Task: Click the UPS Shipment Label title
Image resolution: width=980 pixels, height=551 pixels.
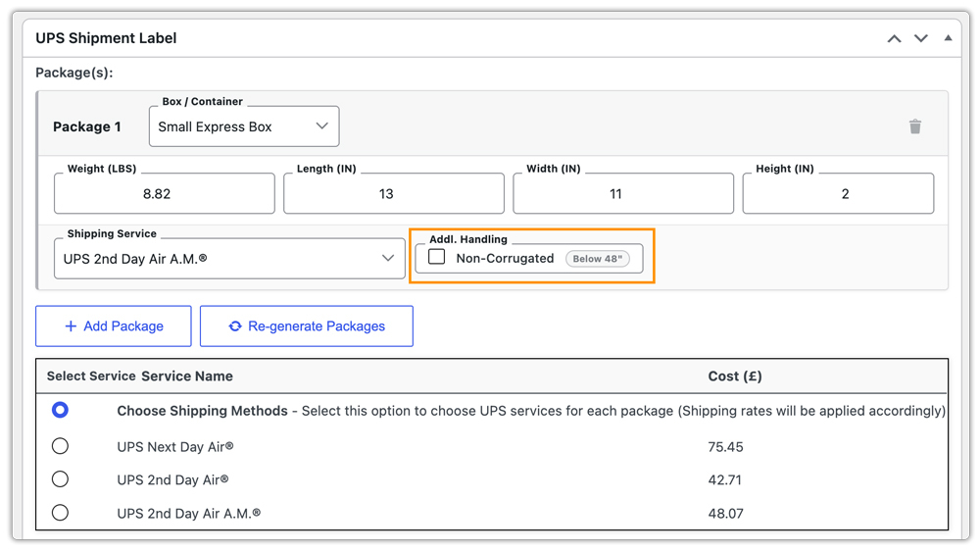Action: coord(106,38)
